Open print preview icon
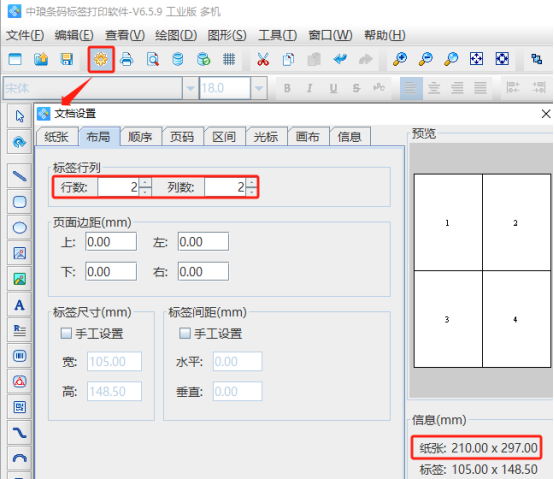554x479 pixels. point(153,59)
